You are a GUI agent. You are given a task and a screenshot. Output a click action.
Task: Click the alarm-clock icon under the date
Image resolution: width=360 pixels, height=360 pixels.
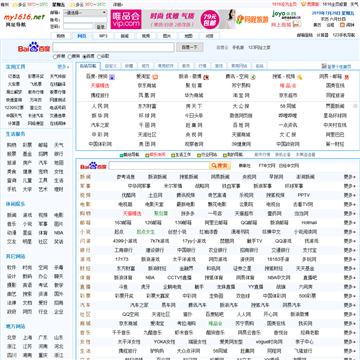[343, 25]
